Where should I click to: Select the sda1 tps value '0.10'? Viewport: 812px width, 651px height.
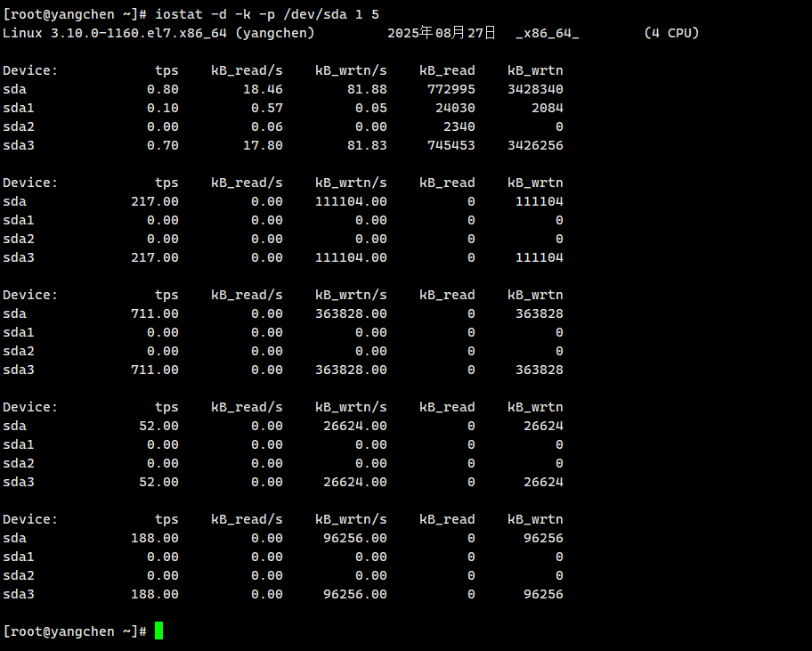(x=163, y=108)
